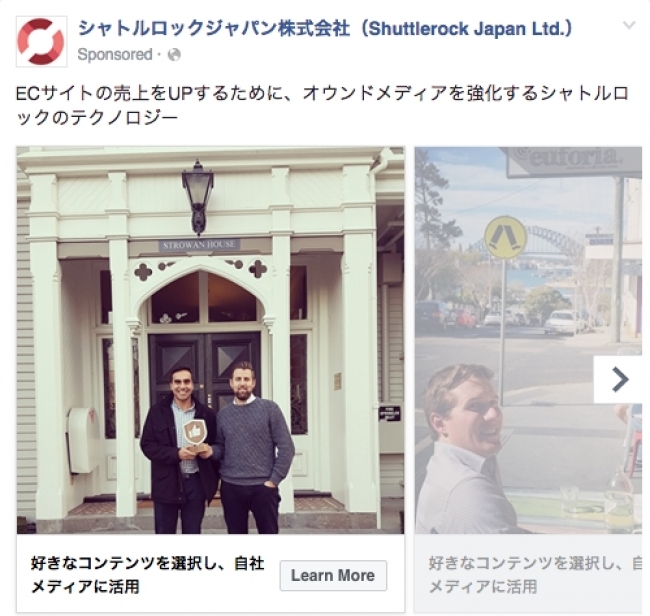The image size is (650, 616).
Task: Open the post options chevron dropdown
Action: point(629,25)
